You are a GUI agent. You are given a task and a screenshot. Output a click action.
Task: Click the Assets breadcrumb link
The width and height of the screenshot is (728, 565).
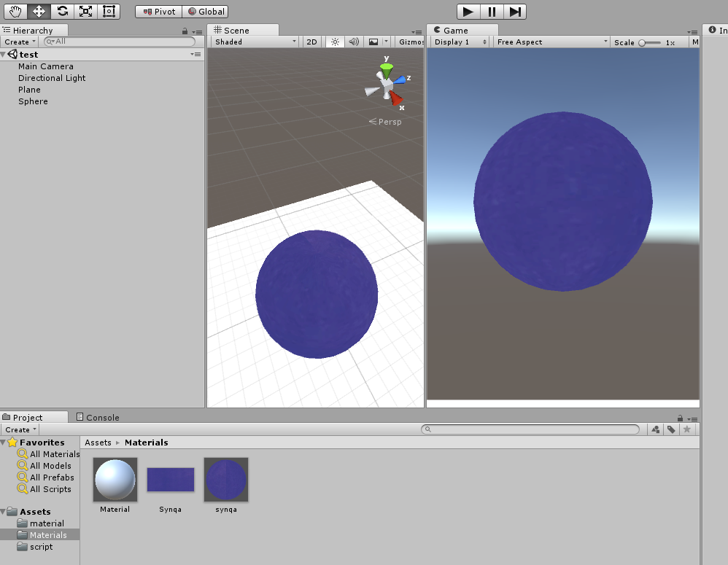98,443
